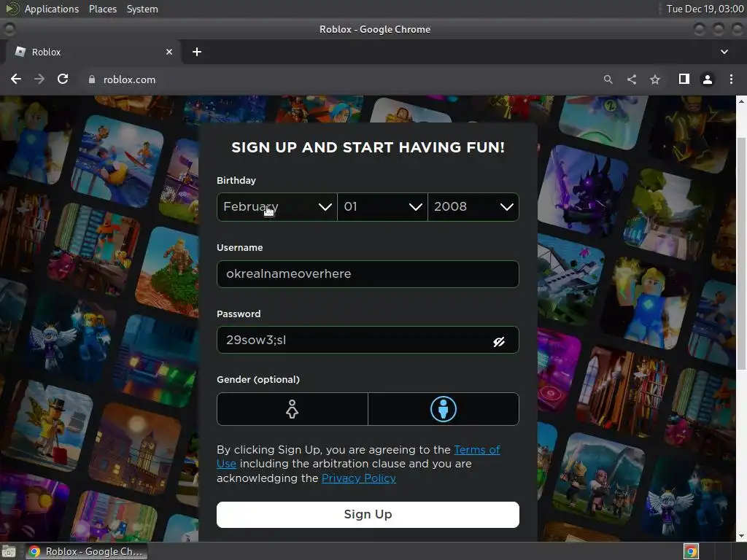The width and height of the screenshot is (747, 560).
Task: Go back using the browser back arrow
Action: click(x=16, y=79)
